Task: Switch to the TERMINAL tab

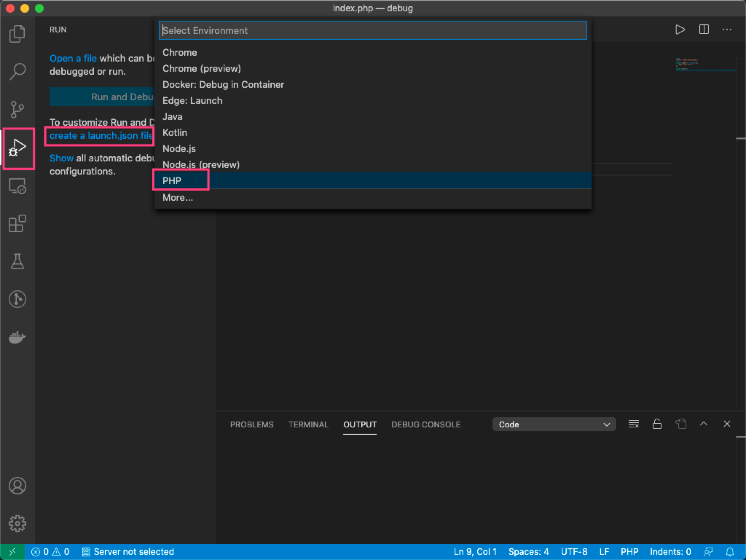Action: pos(309,424)
